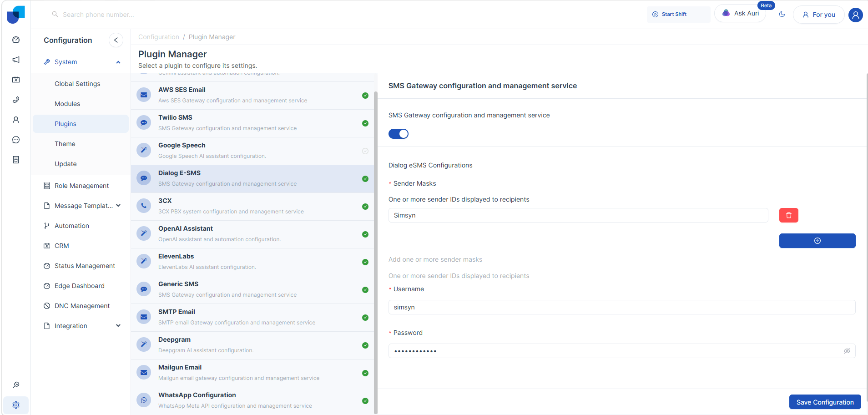Click the megaphone campaigns icon in sidebar
This screenshot has height=415, width=868.
[16, 60]
